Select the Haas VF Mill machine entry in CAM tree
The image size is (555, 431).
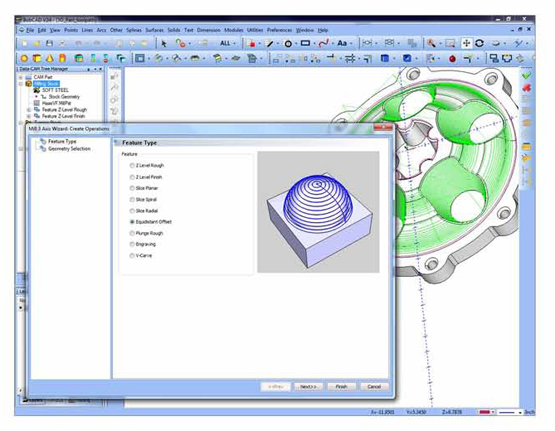click(56, 103)
